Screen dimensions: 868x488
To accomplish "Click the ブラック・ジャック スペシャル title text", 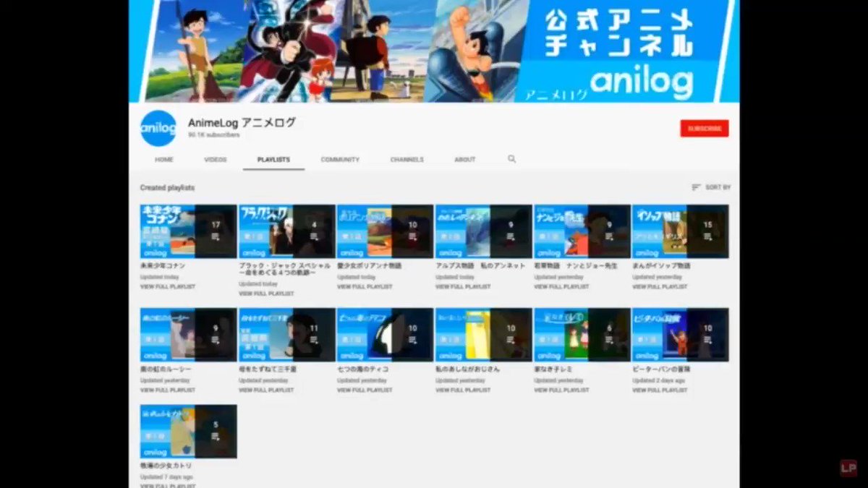I will pos(284,270).
